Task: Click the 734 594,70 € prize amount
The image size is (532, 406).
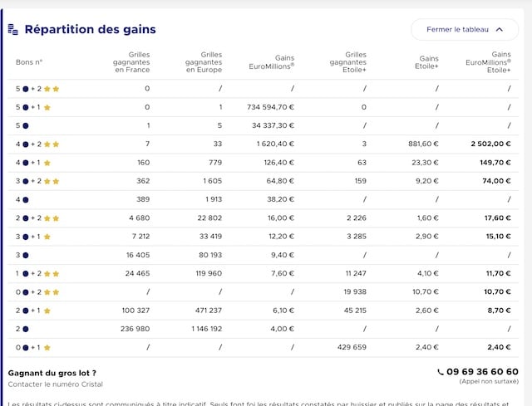Action: (270, 107)
